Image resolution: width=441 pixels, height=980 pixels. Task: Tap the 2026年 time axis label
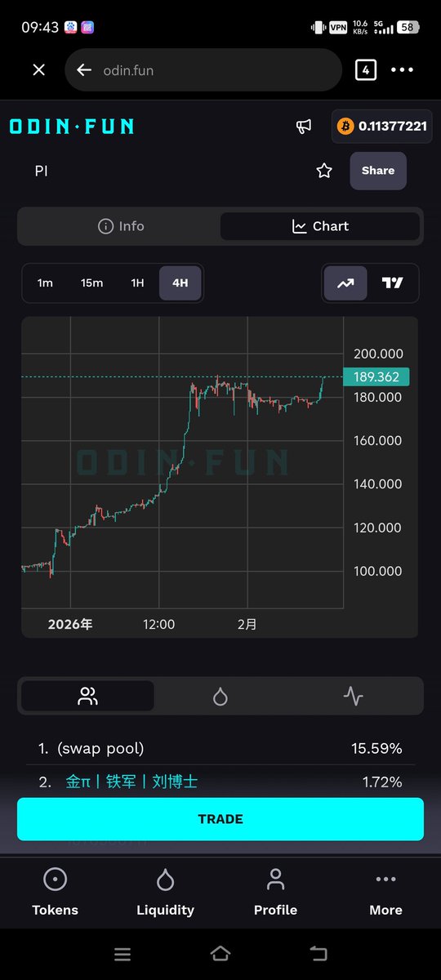tap(70, 624)
